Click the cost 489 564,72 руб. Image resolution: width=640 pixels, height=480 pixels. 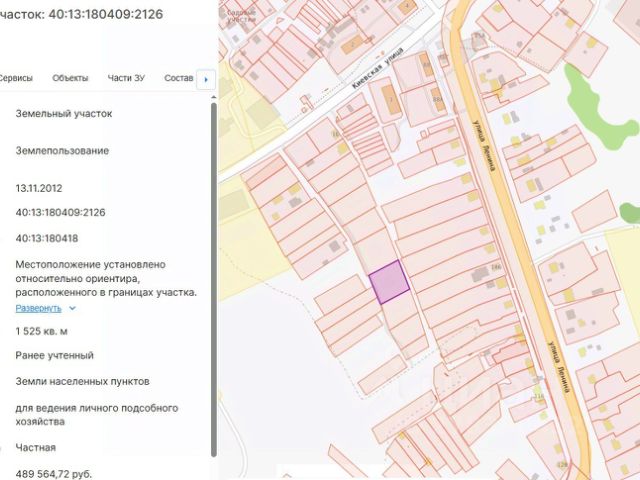(53, 474)
